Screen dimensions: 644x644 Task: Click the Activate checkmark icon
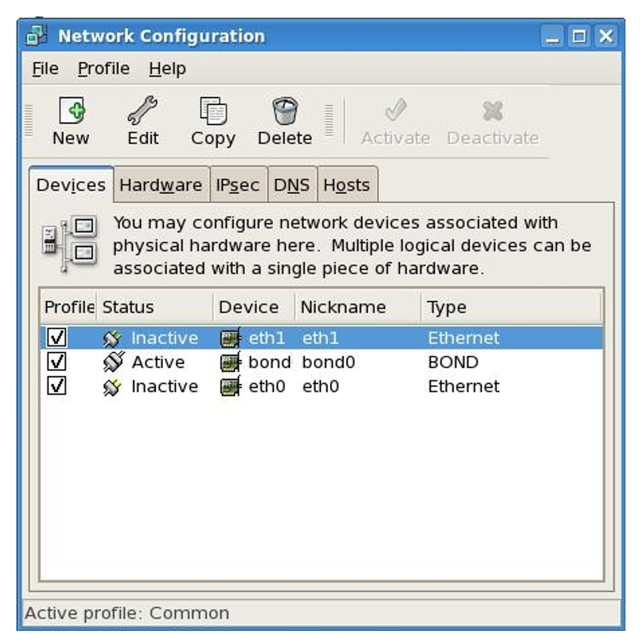click(395, 110)
